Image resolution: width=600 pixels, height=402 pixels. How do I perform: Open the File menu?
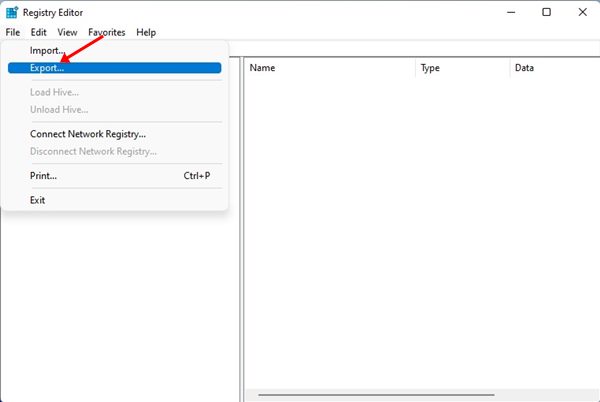coord(13,33)
